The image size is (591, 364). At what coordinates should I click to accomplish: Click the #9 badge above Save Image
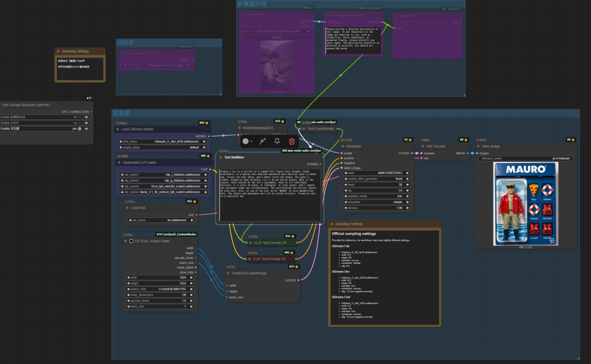point(571,140)
